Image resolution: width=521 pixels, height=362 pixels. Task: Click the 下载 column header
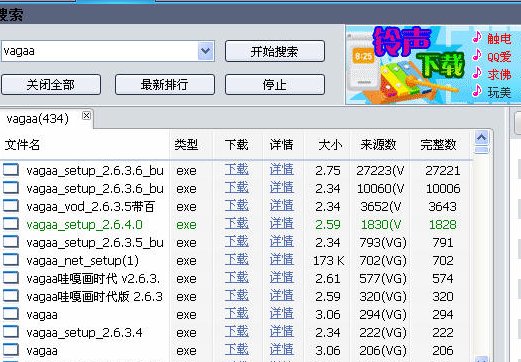[x=236, y=145]
